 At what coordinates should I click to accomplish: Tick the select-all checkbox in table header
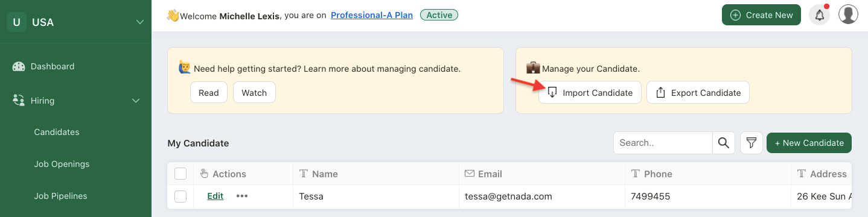click(180, 174)
